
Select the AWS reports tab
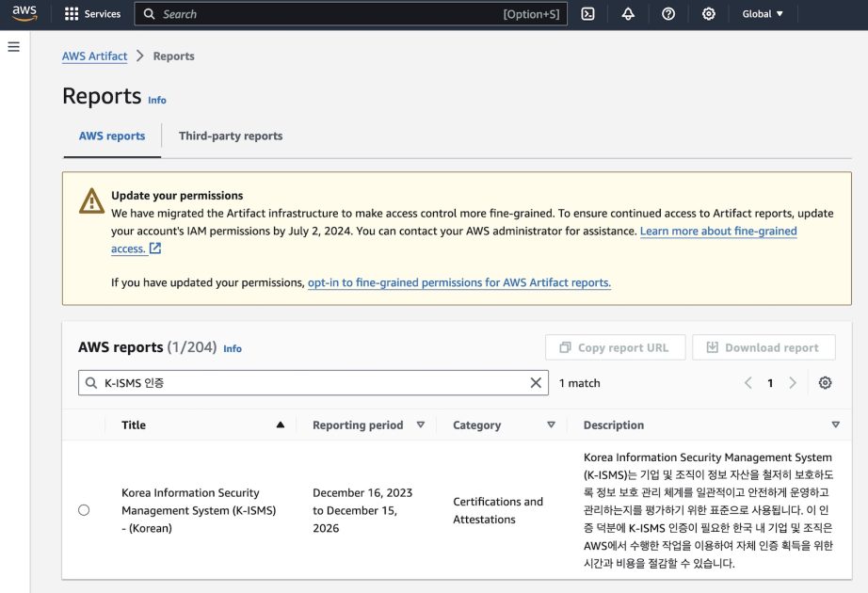click(111, 136)
